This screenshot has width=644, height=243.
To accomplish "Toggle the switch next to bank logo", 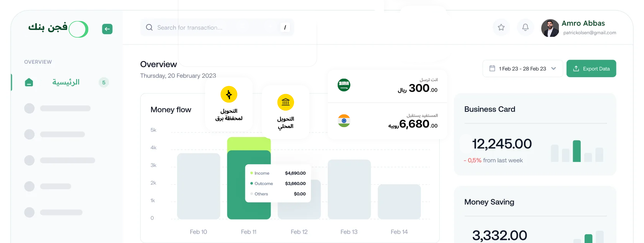I will 79,29.
